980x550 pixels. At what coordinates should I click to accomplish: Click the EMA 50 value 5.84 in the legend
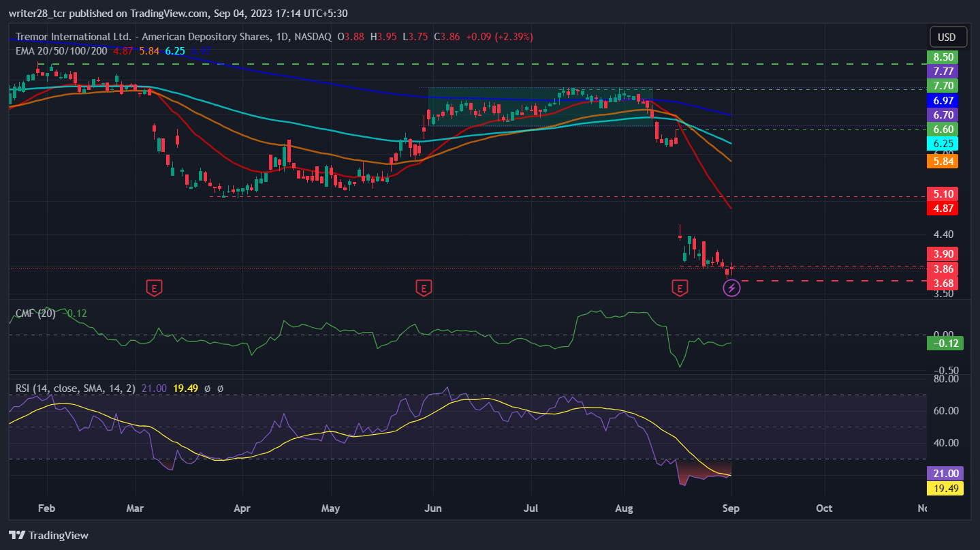(x=150, y=50)
